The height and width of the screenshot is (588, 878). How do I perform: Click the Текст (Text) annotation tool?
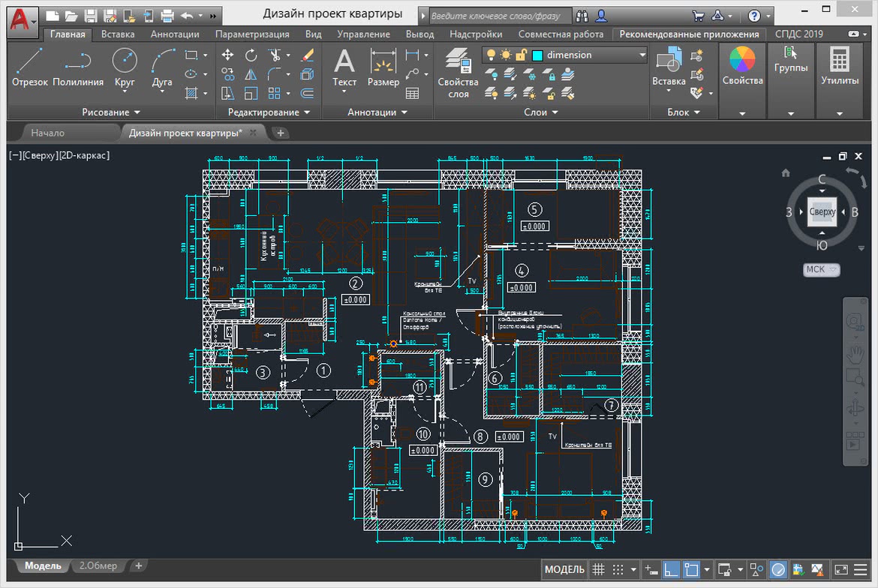point(344,67)
